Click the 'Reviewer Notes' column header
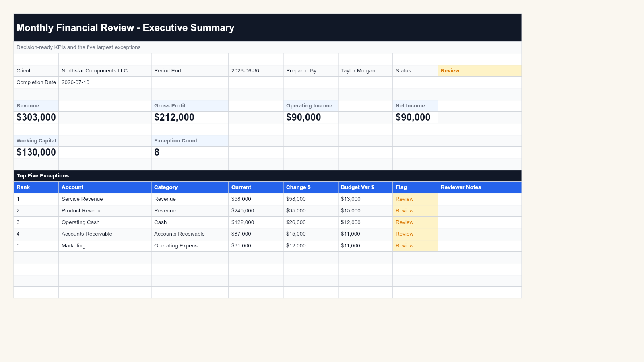Viewport: 644px width, 362px height. pos(480,187)
